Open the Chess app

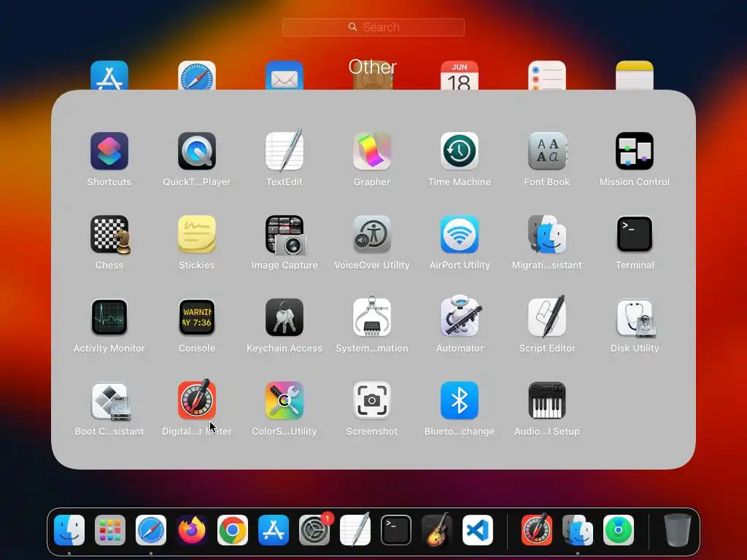[109, 234]
